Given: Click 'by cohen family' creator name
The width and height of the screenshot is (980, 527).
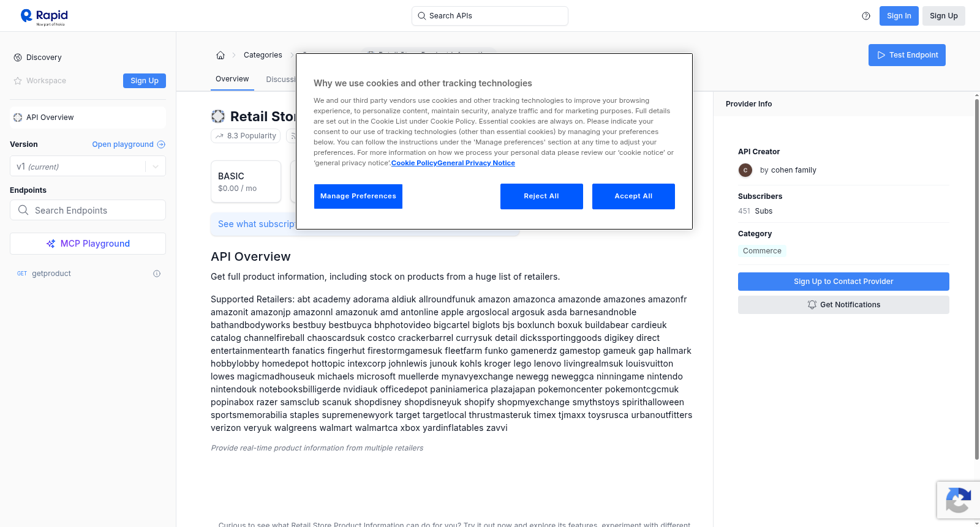Looking at the screenshot, I should coord(788,170).
